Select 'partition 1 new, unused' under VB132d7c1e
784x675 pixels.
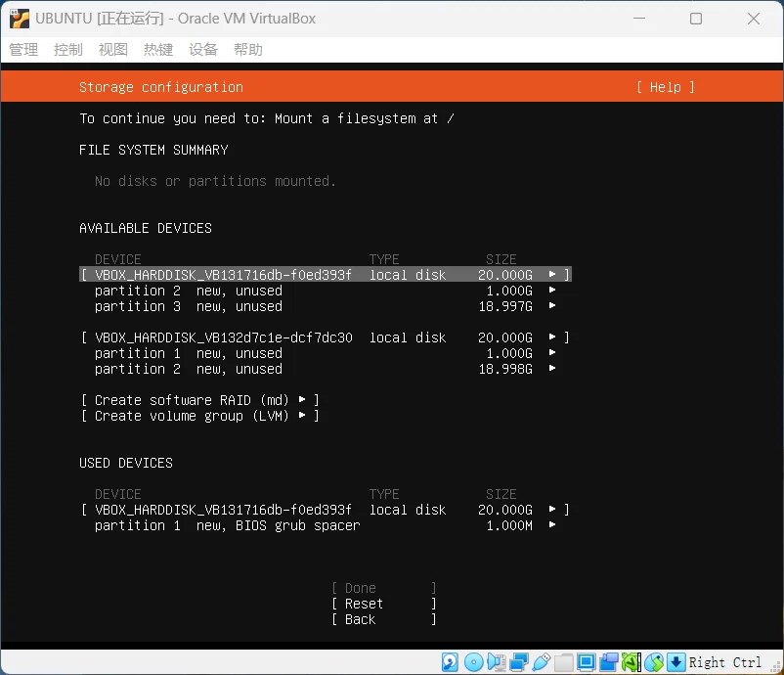tap(326, 353)
